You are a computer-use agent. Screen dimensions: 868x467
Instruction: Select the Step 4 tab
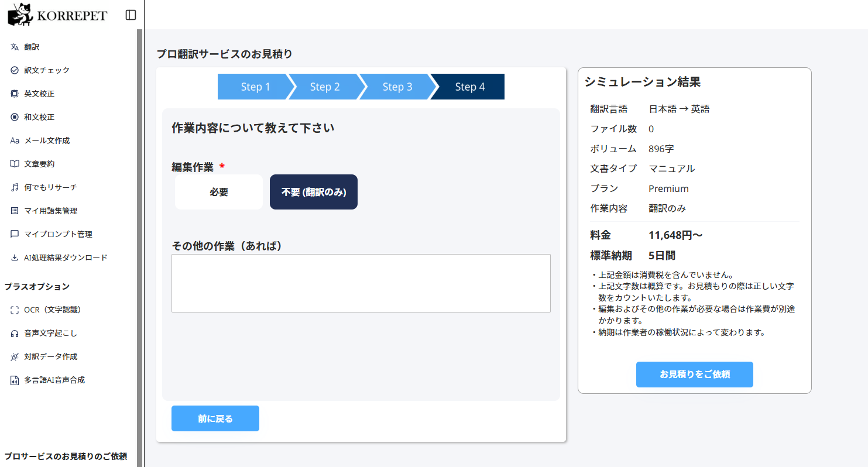[x=469, y=87]
